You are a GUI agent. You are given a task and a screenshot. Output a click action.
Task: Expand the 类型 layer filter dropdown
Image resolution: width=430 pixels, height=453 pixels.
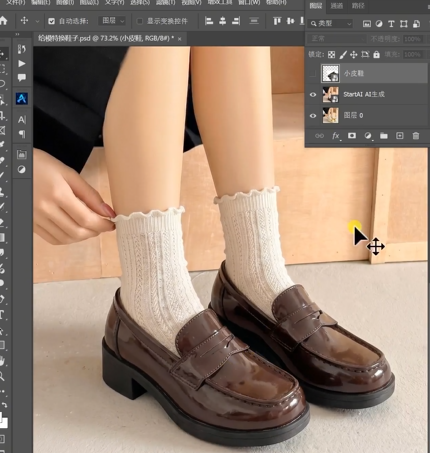pos(331,24)
